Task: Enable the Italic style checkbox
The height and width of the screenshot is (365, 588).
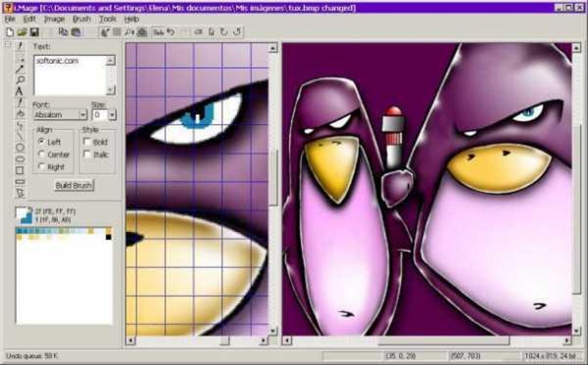Action: pyautogui.click(x=87, y=154)
